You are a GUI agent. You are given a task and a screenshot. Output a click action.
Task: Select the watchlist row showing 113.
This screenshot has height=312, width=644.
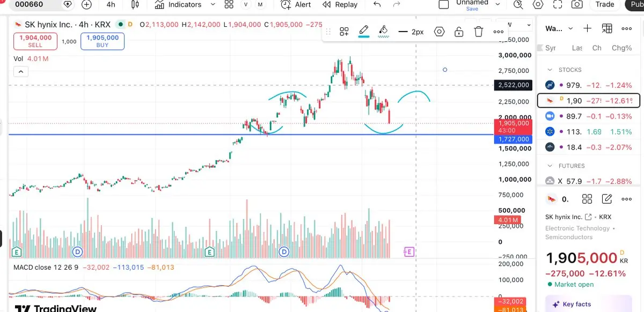pyautogui.click(x=589, y=131)
